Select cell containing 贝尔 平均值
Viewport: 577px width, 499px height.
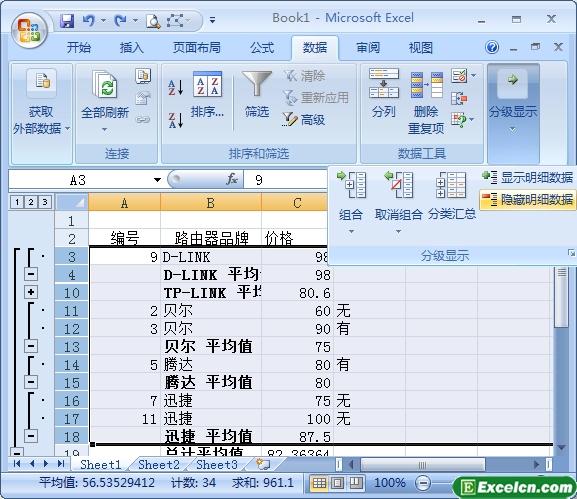(211, 347)
